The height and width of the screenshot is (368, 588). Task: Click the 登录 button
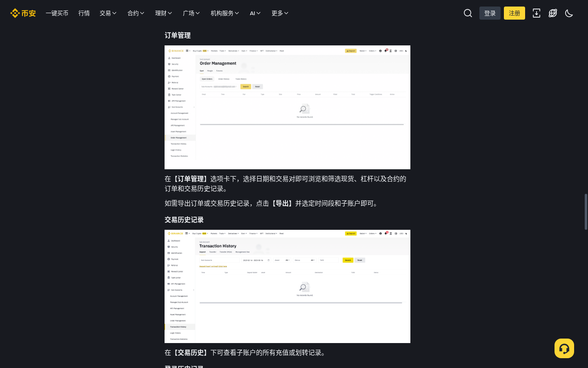[490, 13]
